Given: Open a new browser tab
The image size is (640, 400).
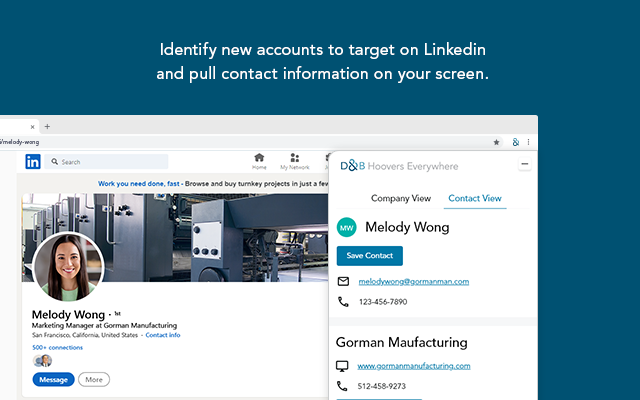Looking at the screenshot, I should (47, 127).
